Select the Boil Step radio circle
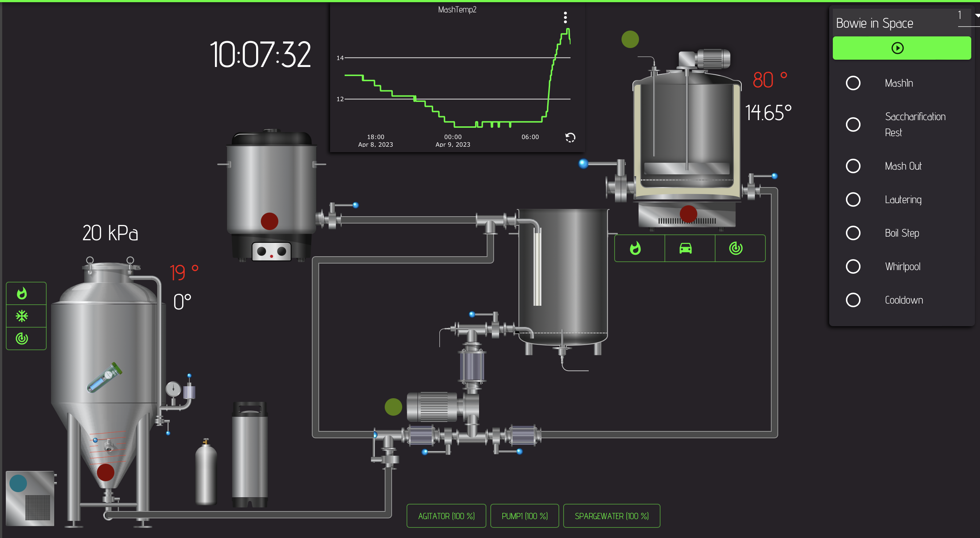Image resolution: width=980 pixels, height=538 pixels. pyautogui.click(x=852, y=233)
